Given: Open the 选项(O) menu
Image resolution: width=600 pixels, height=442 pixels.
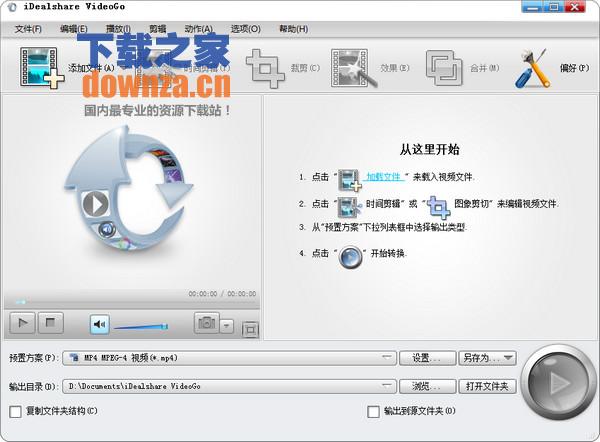Looking at the screenshot, I should click(x=245, y=29).
